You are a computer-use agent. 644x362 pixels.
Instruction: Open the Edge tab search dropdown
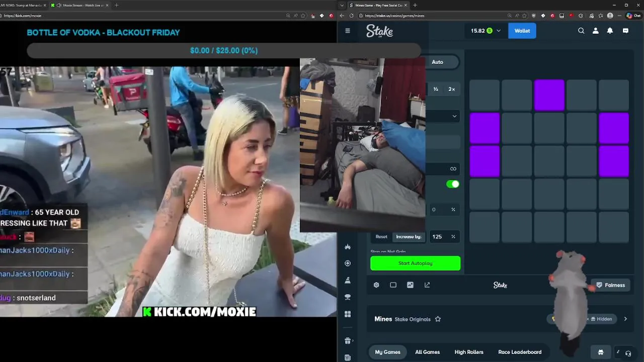[342, 5]
